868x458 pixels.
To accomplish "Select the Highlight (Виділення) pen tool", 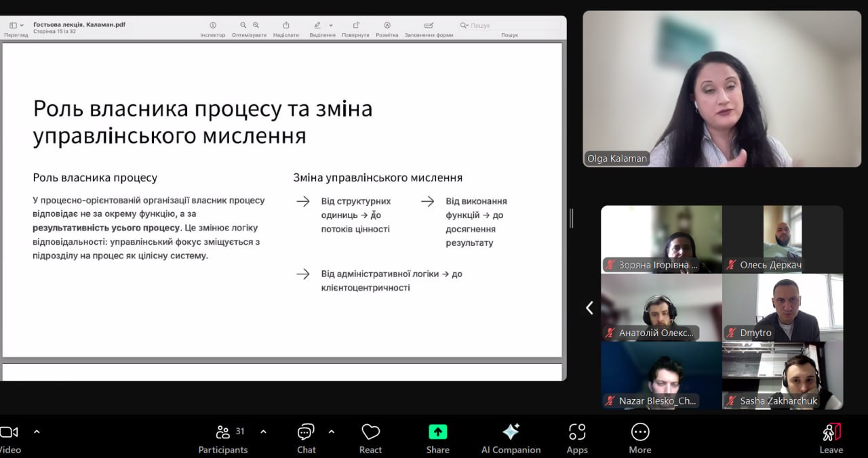I will tap(317, 25).
